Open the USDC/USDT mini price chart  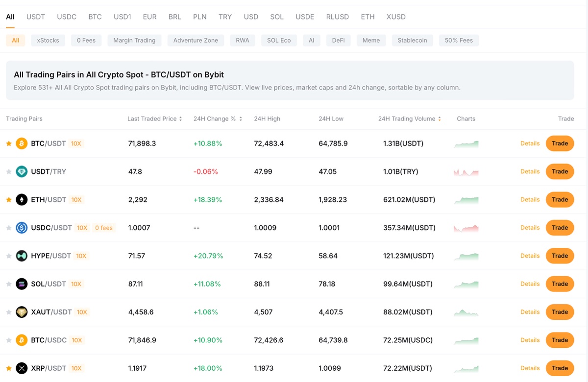tap(466, 228)
